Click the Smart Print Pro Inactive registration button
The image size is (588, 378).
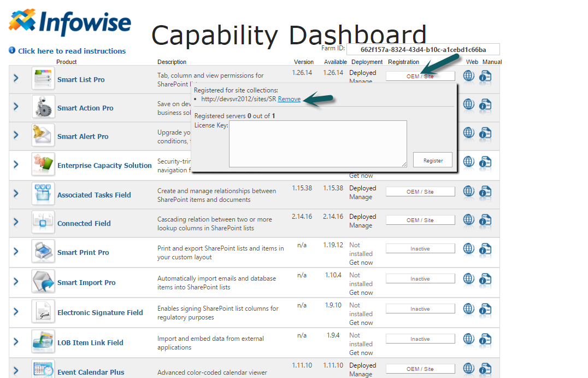point(420,248)
